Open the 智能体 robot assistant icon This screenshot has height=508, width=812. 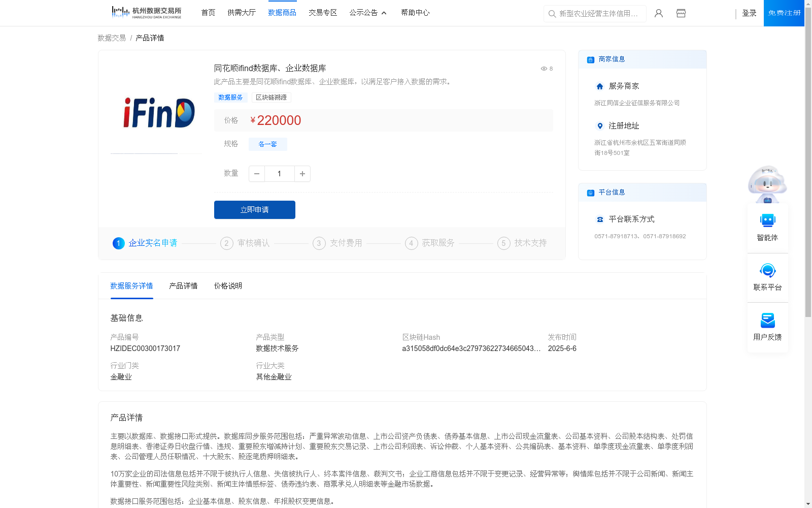point(767,220)
